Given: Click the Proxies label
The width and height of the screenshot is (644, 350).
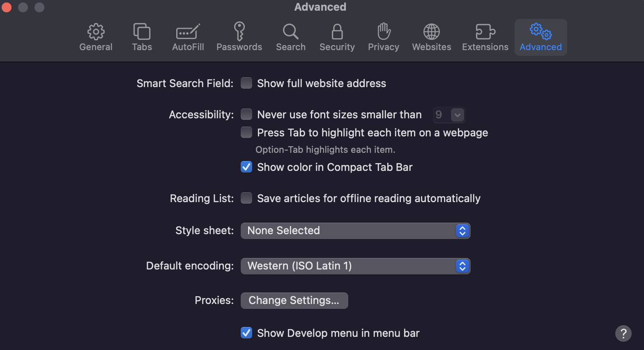Looking at the screenshot, I should (x=214, y=300).
